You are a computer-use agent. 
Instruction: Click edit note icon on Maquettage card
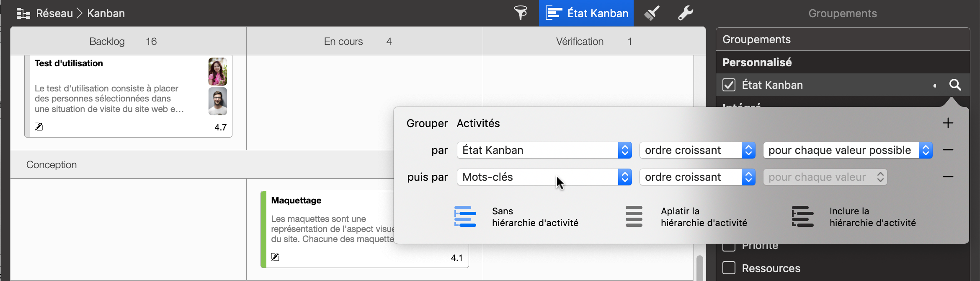(275, 257)
